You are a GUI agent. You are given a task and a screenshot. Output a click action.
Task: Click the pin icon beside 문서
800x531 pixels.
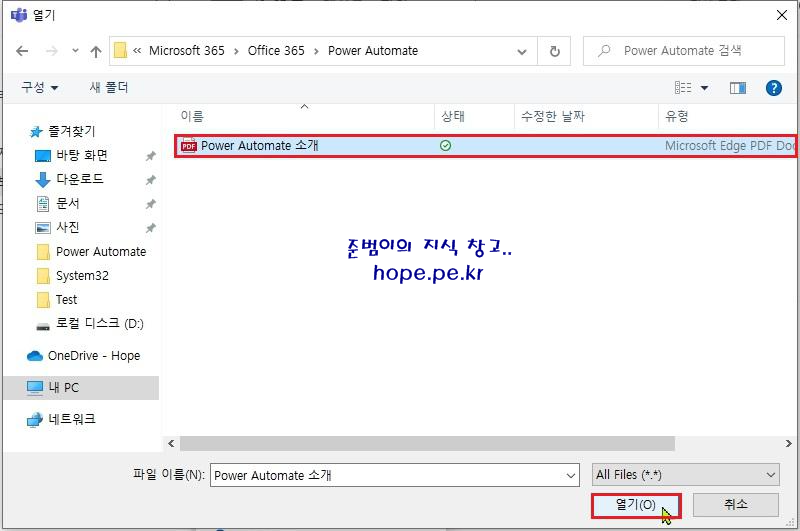[151, 204]
